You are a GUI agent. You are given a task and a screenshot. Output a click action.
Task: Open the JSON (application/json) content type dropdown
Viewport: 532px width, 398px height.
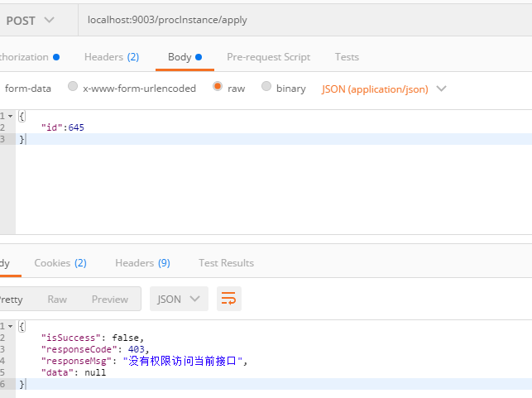384,89
